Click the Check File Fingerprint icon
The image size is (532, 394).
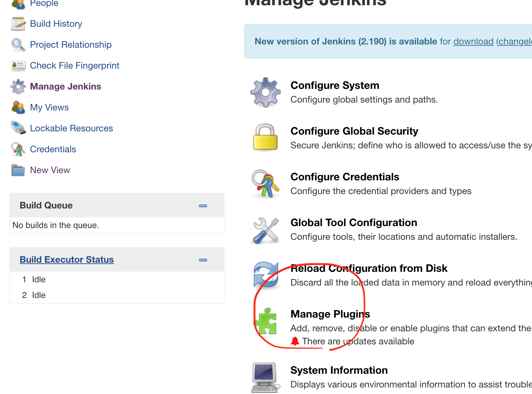point(18,66)
